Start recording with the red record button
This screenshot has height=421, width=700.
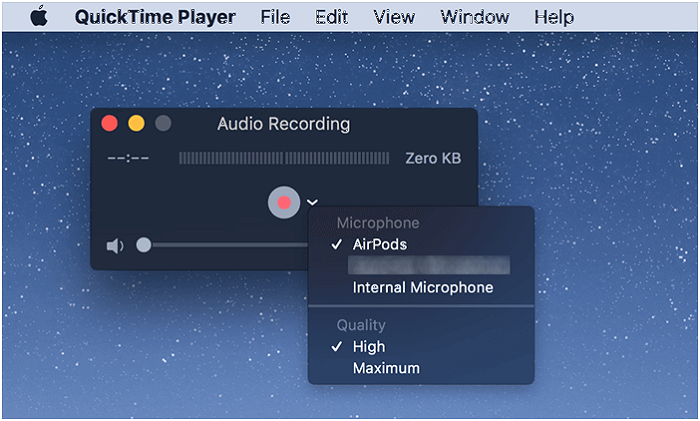point(284,202)
